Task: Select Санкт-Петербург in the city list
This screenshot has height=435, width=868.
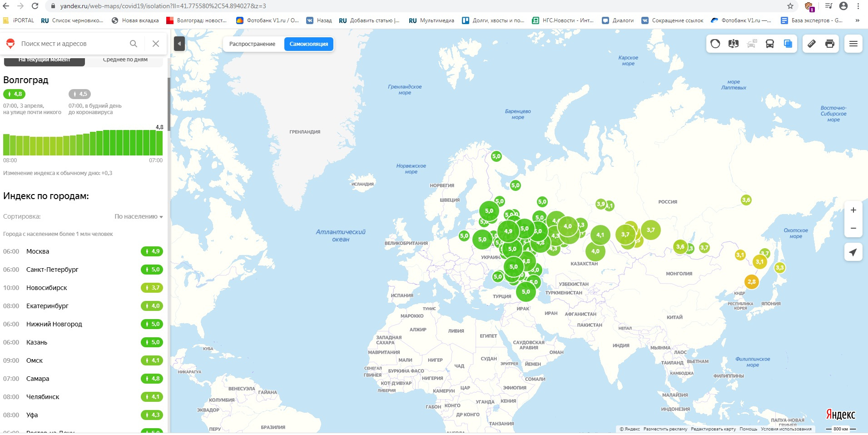Action: click(83, 270)
